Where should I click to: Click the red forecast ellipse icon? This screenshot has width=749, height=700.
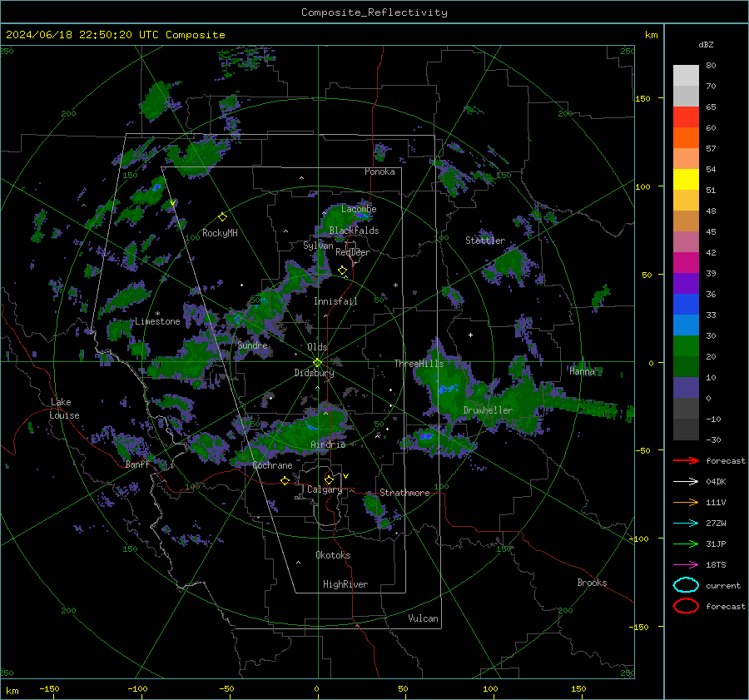[686, 606]
